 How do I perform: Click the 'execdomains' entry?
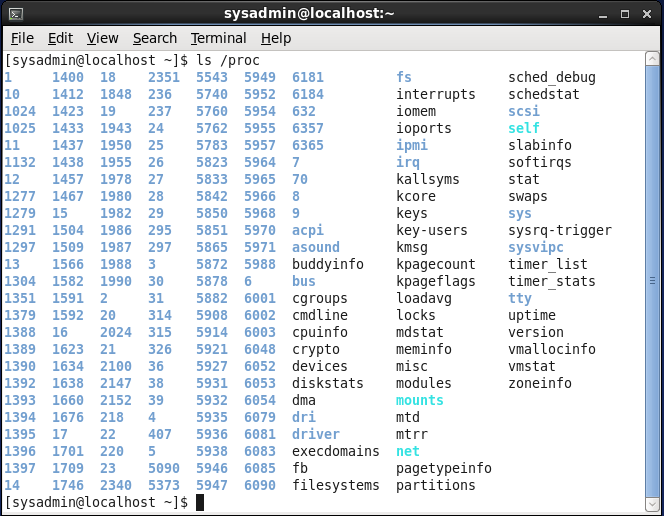coord(335,451)
